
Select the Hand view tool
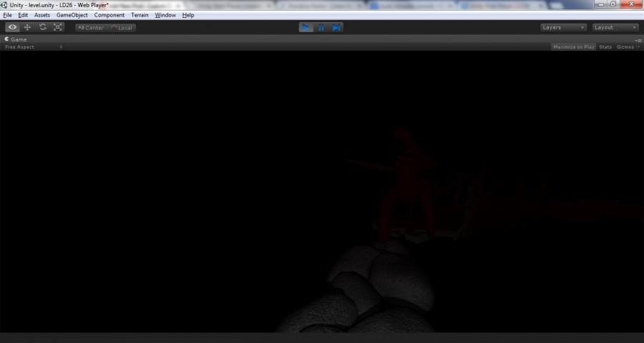[x=12, y=27]
